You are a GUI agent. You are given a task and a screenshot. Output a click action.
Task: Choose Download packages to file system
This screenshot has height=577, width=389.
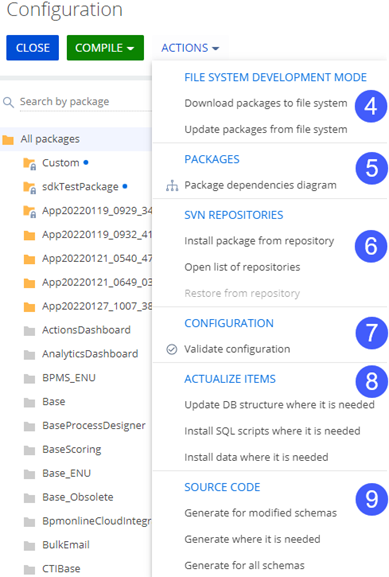point(266,103)
